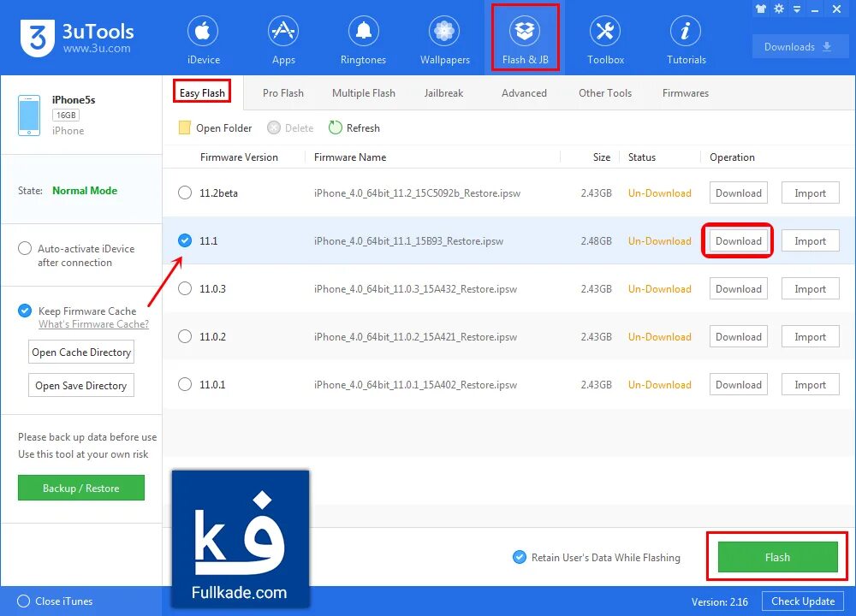Image resolution: width=856 pixels, height=616 pixels.
Task: Click the iPhone5s device icon
Action: coord(29,115)
